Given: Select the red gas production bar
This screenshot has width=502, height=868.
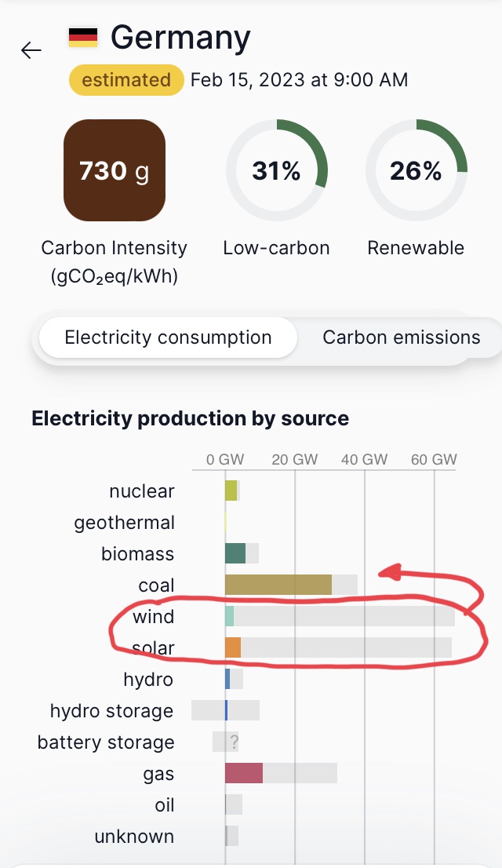Looking at the screenshot, I should (x=244, y=773).
